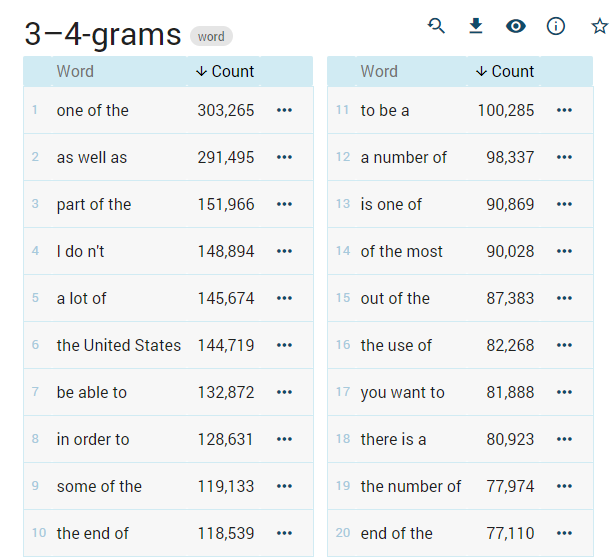Click the n-gram 'I do n't'
This screenshot has height=559, width=615.
tap(80, 251)
